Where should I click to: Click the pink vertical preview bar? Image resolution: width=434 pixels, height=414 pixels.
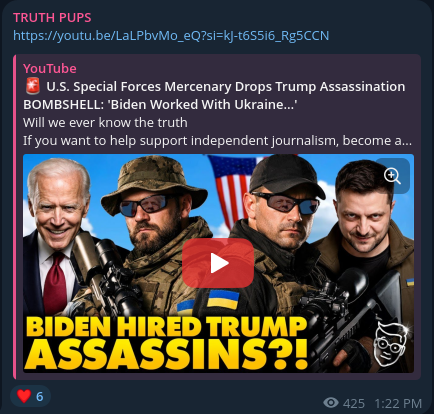[x=15, y=217]
